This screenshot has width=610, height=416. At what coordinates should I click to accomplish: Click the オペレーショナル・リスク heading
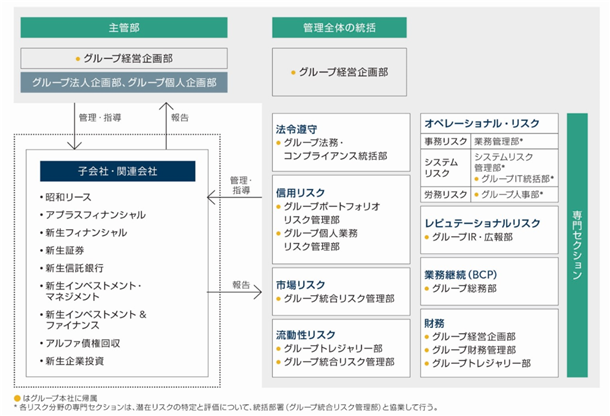[482, 123]
